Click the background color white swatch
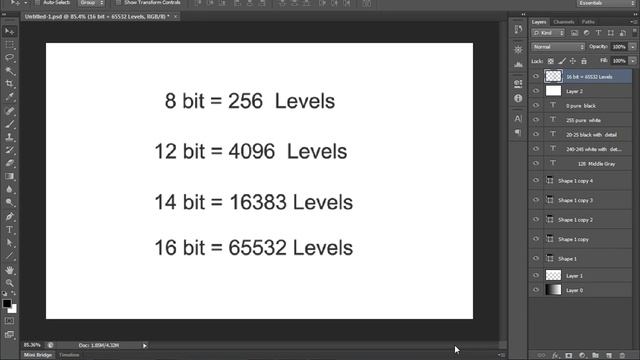Viewport: 640px width, 360px height. click(x=13, y=309)
